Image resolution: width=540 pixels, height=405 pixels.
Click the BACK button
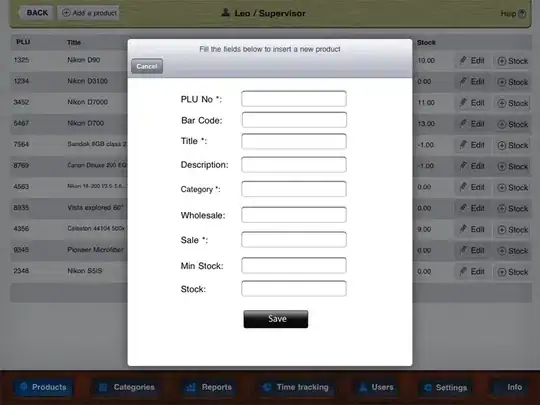click(37, 13)
